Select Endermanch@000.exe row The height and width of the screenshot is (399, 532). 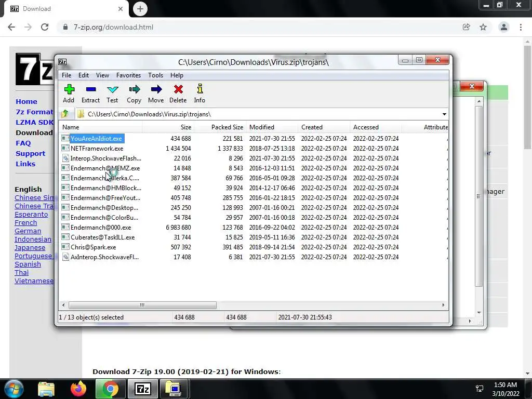(x=254, y=228)
